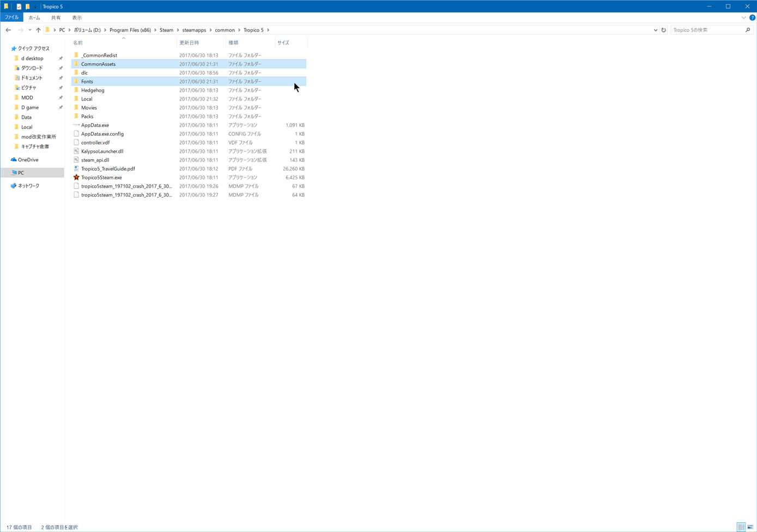Select the CommonAssets folder

[189, 64]
